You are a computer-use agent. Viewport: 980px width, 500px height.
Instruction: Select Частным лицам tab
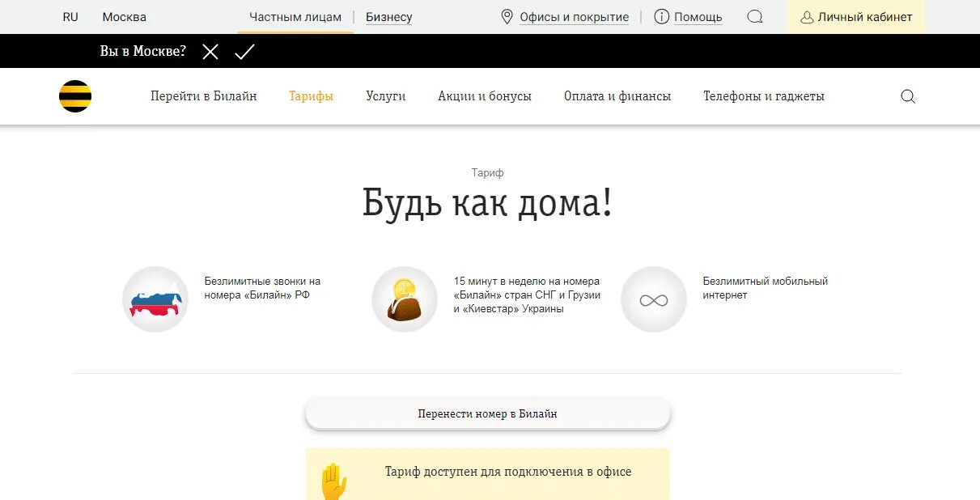coord(295,17)
